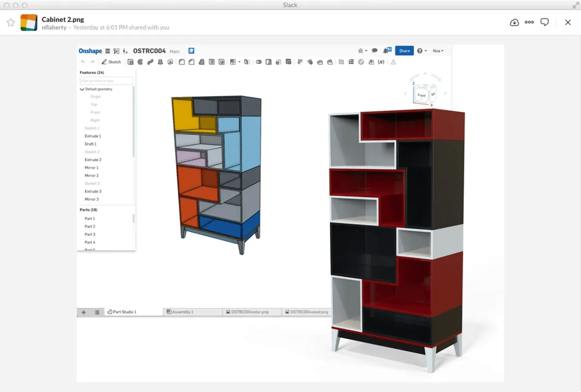Open the notifications bell icon
581x392 pixels.
click(386, 50)
